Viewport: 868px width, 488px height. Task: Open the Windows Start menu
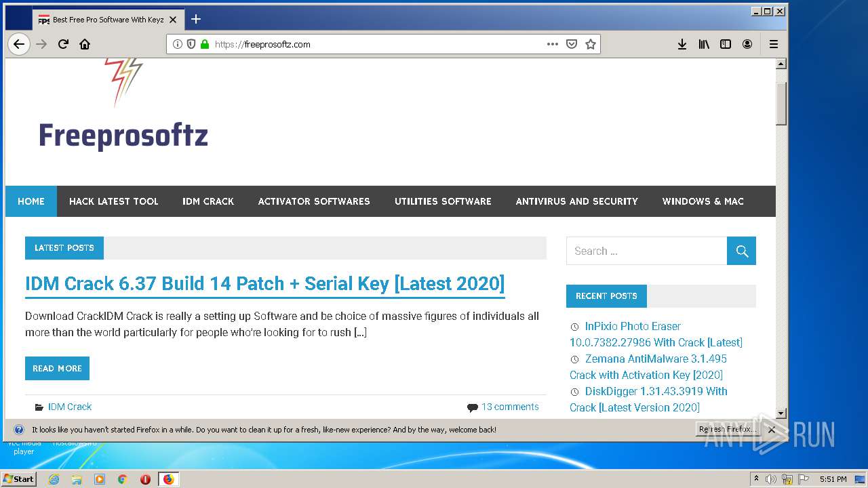[18, 479]
